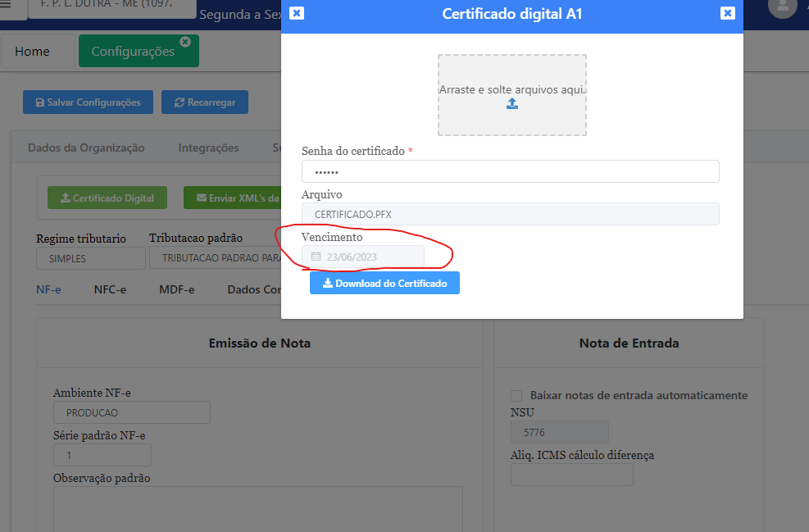The height and width of the screenshot is (532, 809).
Task: Click the hamburger menu icon
Action: [6, 7]
